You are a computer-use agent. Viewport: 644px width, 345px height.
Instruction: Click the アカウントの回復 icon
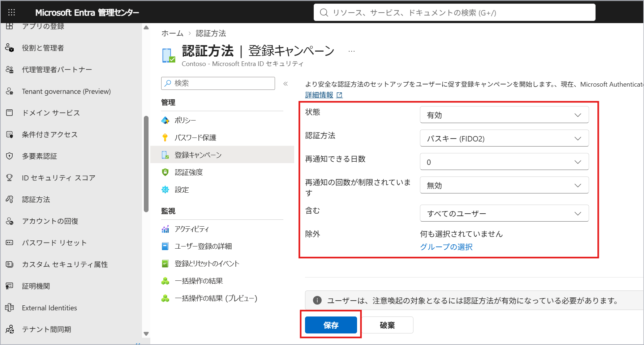[10, 221]
